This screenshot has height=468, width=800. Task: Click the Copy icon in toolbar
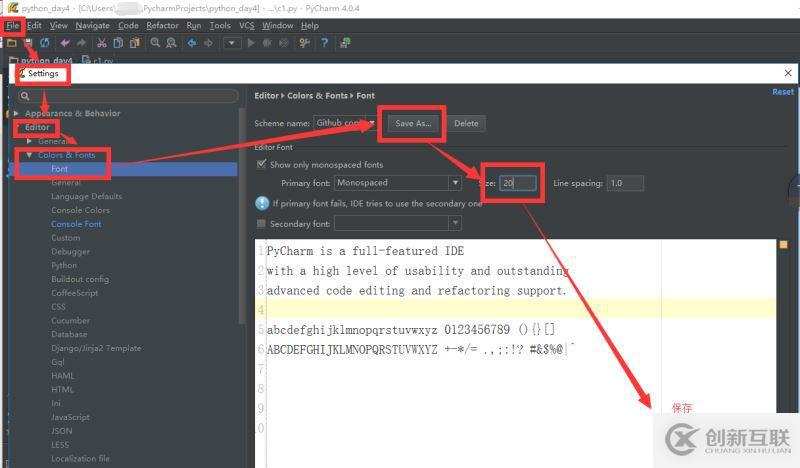click(118, 43)
